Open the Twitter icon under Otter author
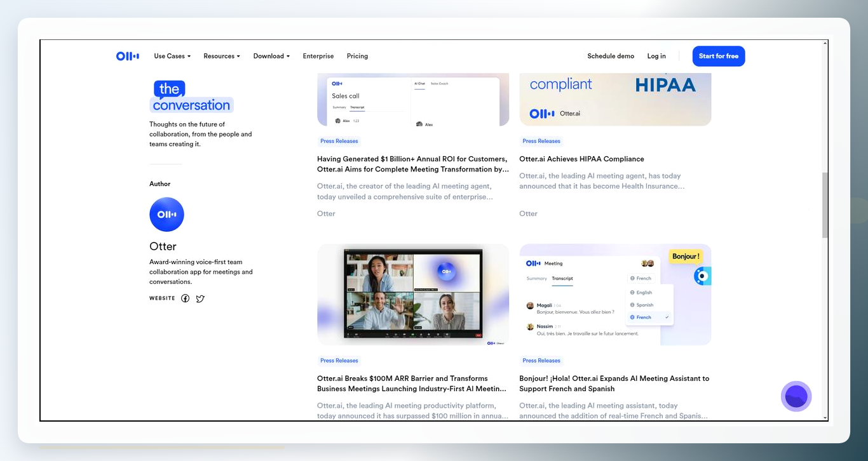 200,298
